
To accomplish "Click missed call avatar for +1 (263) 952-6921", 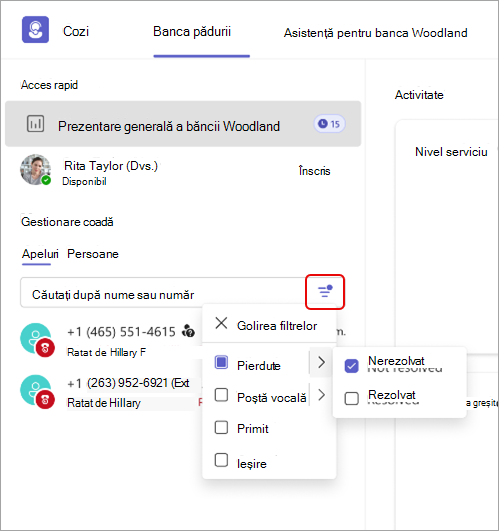I will 37,391.
